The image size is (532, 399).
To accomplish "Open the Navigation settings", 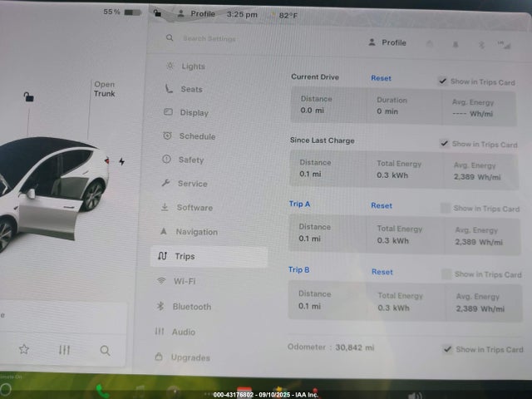I will (x=189, y=232).
